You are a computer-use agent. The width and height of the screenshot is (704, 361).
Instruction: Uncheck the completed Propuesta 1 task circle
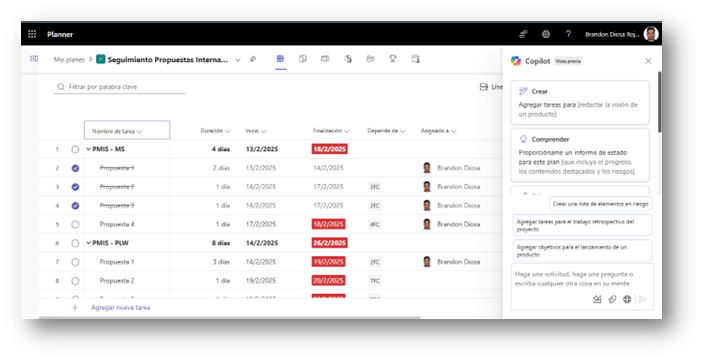click(75, 168)
